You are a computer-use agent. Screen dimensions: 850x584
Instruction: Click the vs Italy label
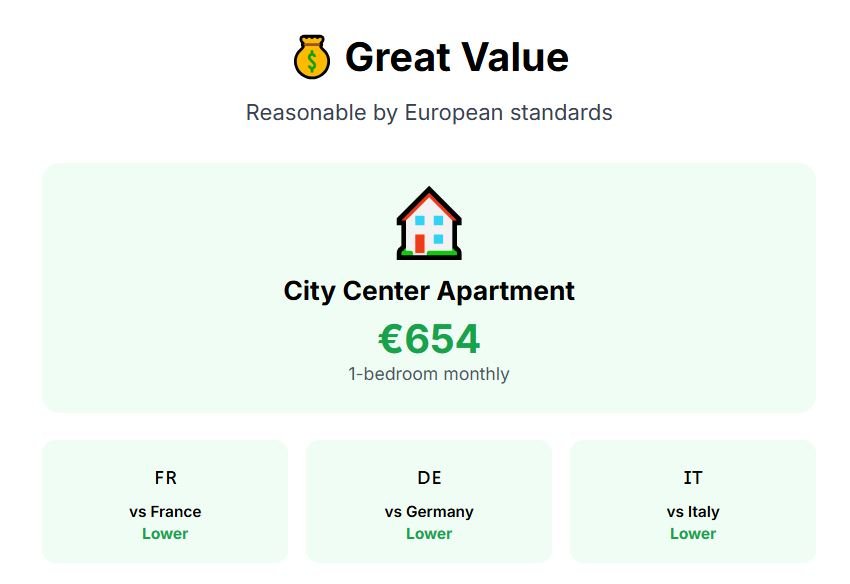point(693,511)
